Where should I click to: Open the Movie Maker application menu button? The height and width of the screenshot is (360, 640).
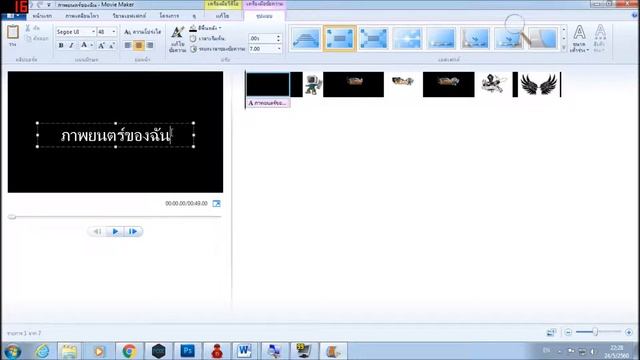coord(13,16)
